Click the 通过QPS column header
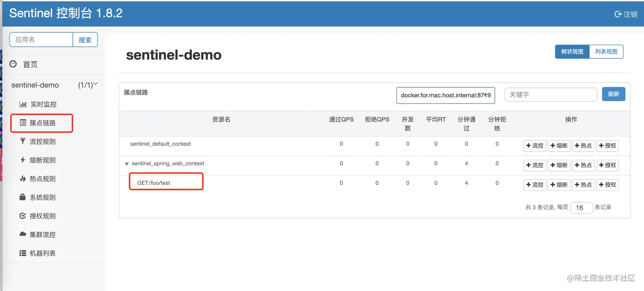The image size is (644, 291). tap(341, 119)
